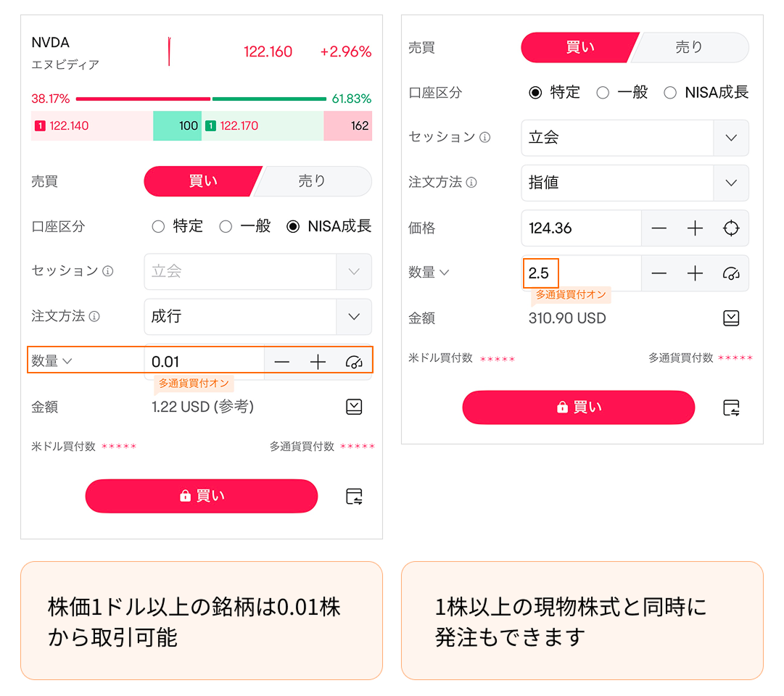This screenshot has height=696, width=784.
Task: Click the 注文方法 info icon in the 指値 form
Action: click(472, 183)
